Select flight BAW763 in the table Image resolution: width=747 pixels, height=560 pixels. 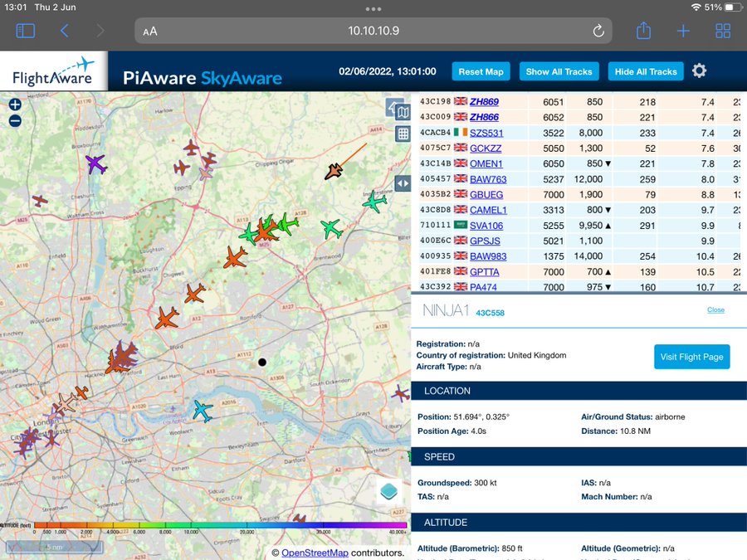(x=488, y=179)
